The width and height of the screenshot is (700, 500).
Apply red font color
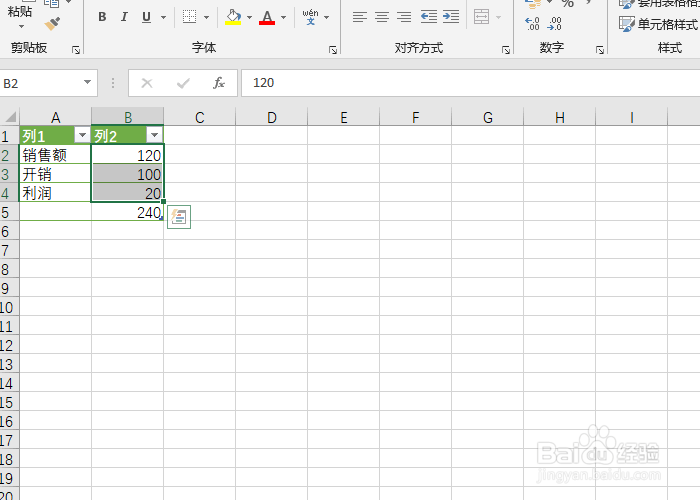267,17
